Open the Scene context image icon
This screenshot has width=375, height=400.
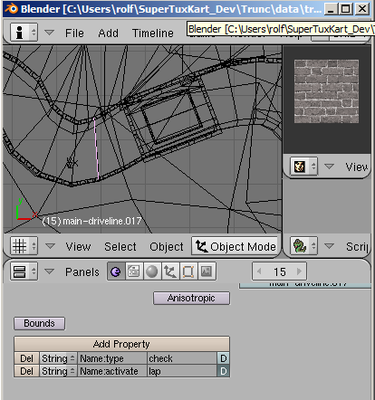tap(207, 272)
